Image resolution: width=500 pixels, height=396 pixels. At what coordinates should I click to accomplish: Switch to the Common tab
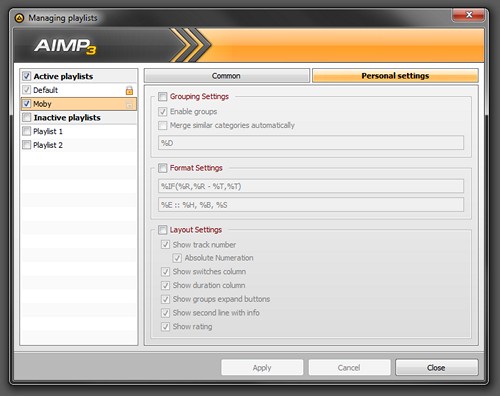(x=227, y=76)
